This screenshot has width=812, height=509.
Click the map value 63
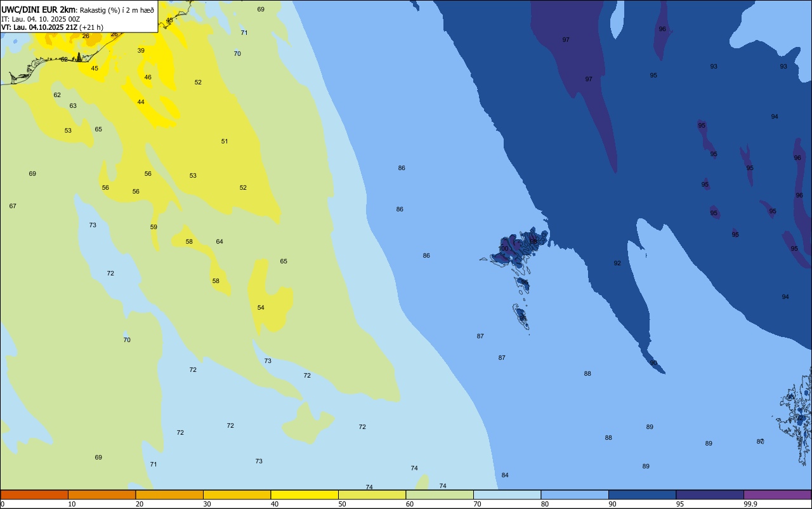click(73, 106)
